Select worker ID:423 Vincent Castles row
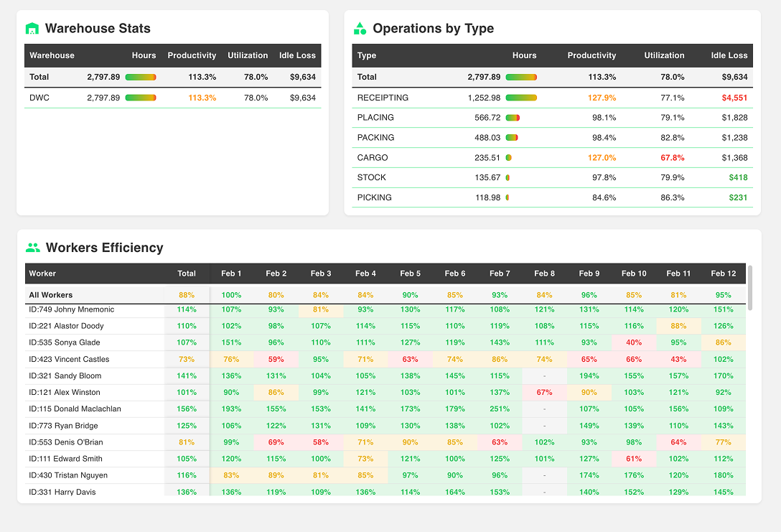781x532 pixels. point(69,359)
